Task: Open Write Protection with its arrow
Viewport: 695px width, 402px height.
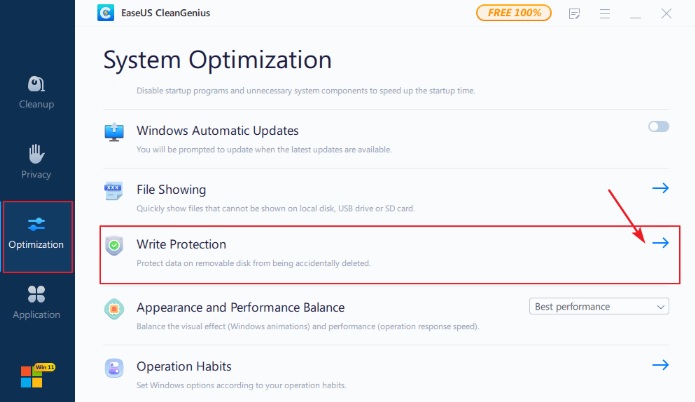Action: [660, 243]
